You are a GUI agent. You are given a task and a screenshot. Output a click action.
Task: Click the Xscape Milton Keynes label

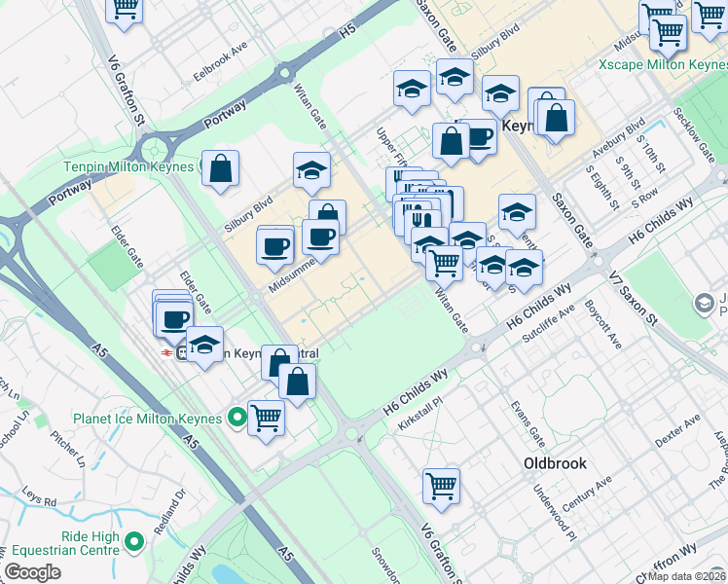[663, 64]
